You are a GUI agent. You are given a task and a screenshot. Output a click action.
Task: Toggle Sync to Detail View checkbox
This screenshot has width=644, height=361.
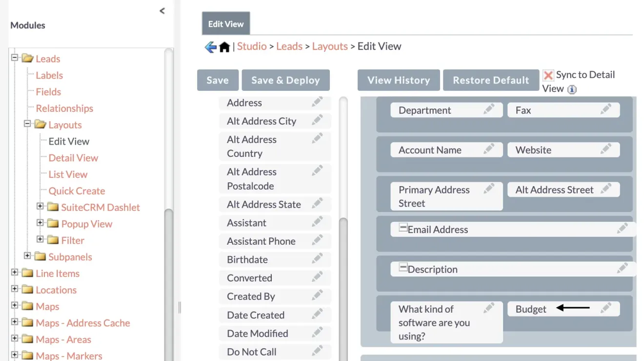[548, 75]
